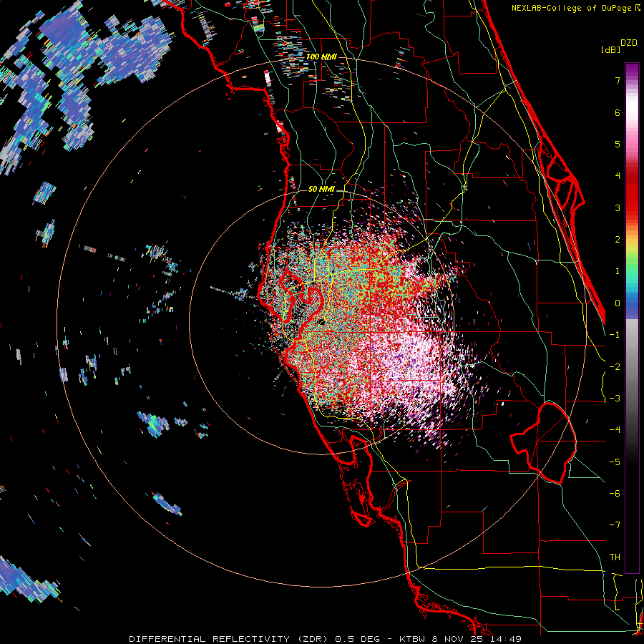The image size is (644, 644).
Task: Select the -2 value on color scale
Action: pyautogui.click(x=615, y=367)
